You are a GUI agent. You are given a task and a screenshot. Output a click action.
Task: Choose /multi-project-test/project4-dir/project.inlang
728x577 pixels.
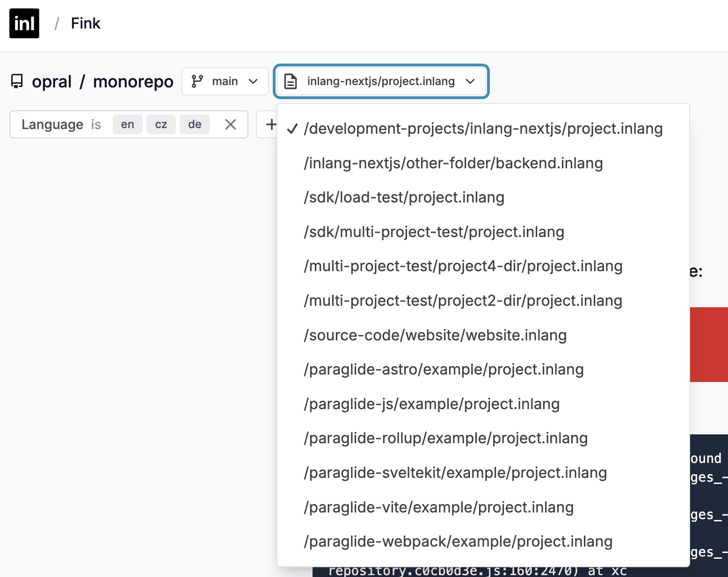(483, 266)
